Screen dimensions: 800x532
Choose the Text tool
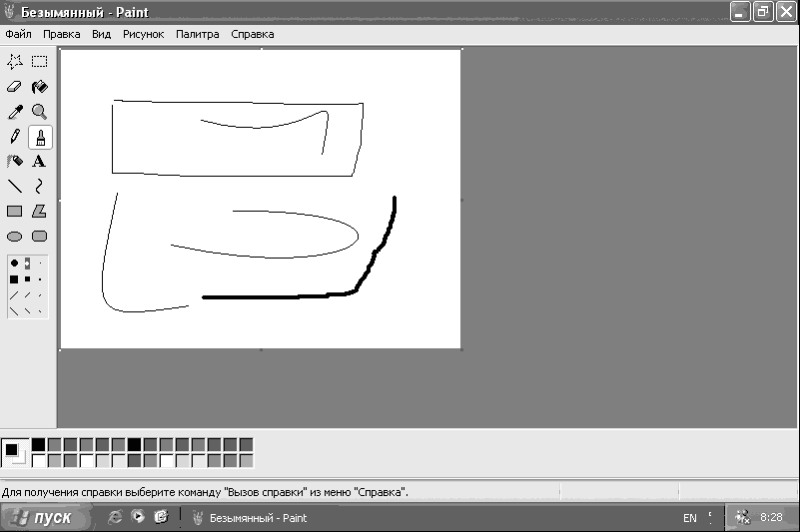click(39, 162)
